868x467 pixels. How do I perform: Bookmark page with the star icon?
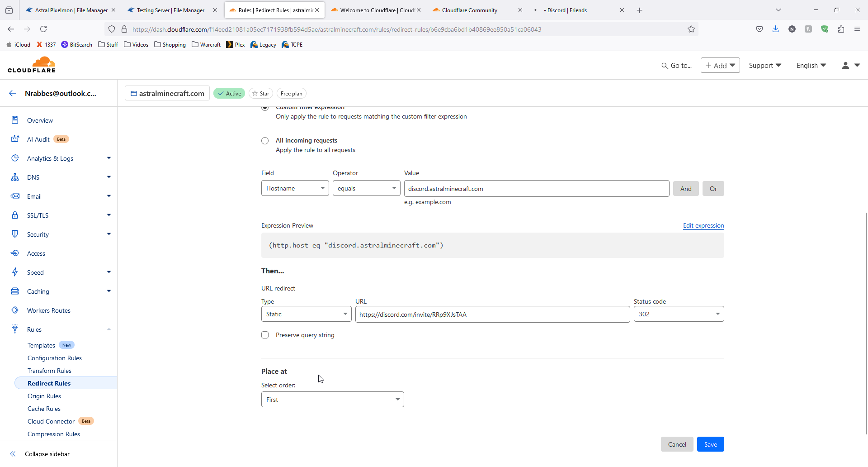691,29
